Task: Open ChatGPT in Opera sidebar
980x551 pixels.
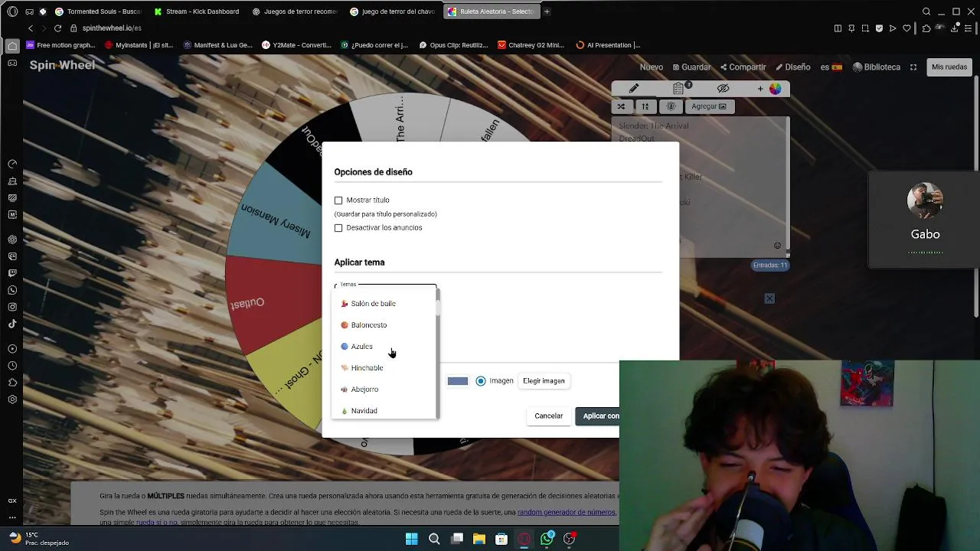Action: click(12, 240)
